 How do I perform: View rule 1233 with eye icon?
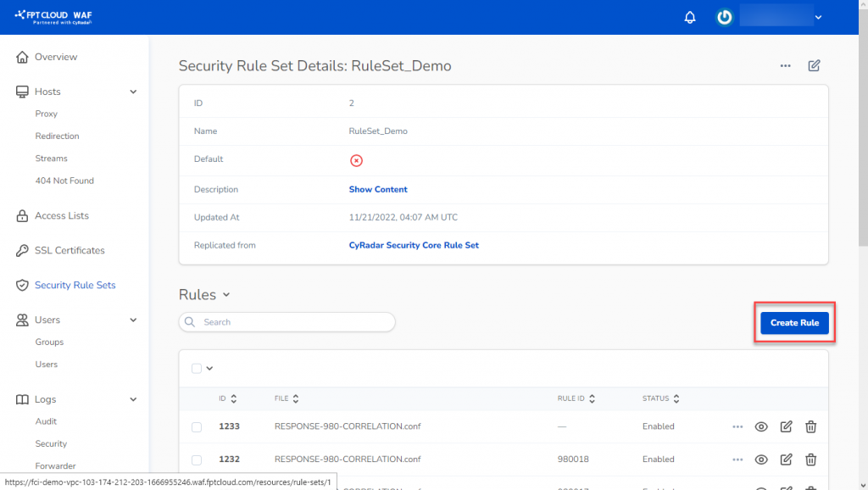click(x=761, y=426)
